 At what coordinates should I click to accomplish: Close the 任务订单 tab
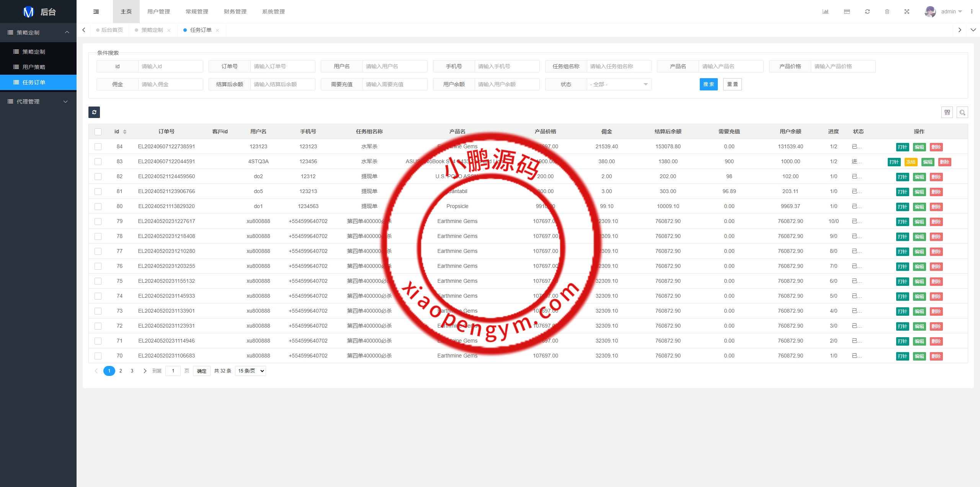pos(217,30)
